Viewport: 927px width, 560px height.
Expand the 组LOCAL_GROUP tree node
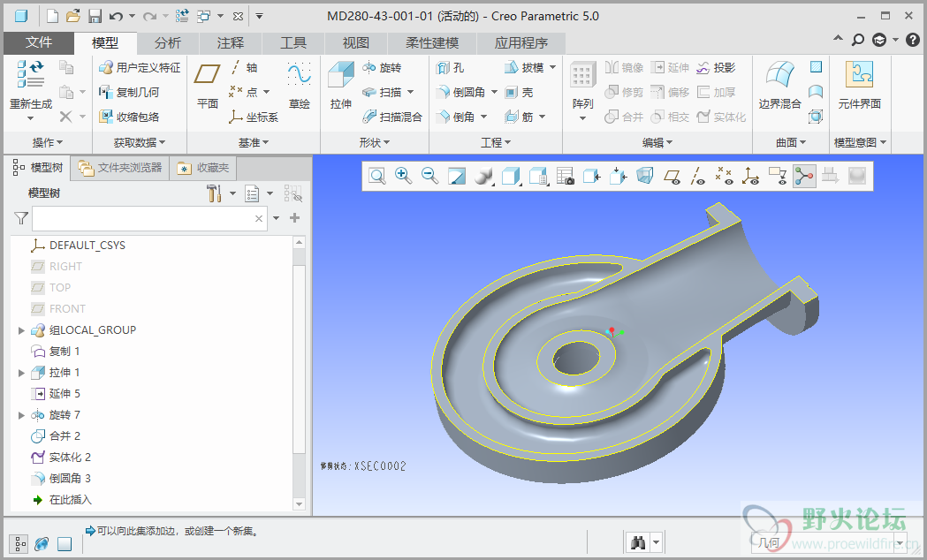pos(21,330)
